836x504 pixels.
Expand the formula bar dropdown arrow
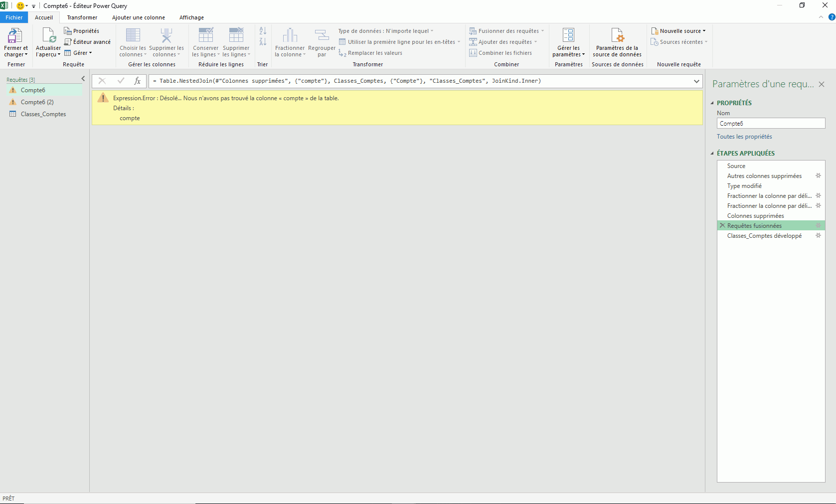(696, 81)
